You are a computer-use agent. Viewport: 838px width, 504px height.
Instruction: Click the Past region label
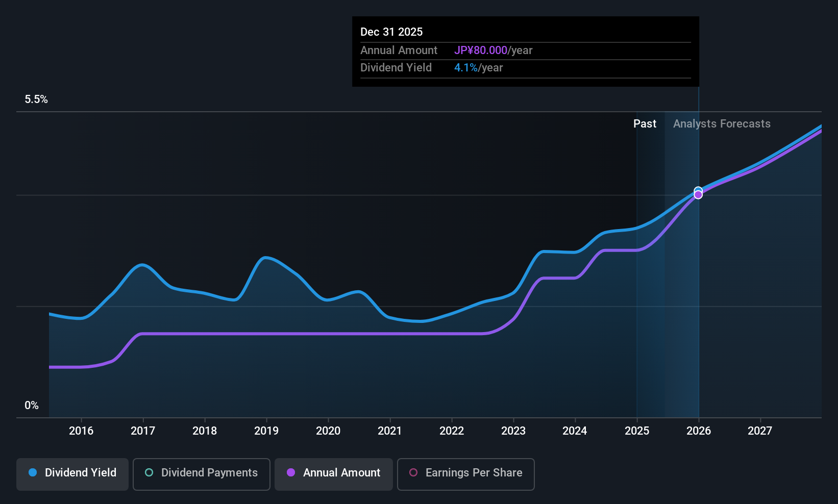pyautogui.click(x=645, y=124)
